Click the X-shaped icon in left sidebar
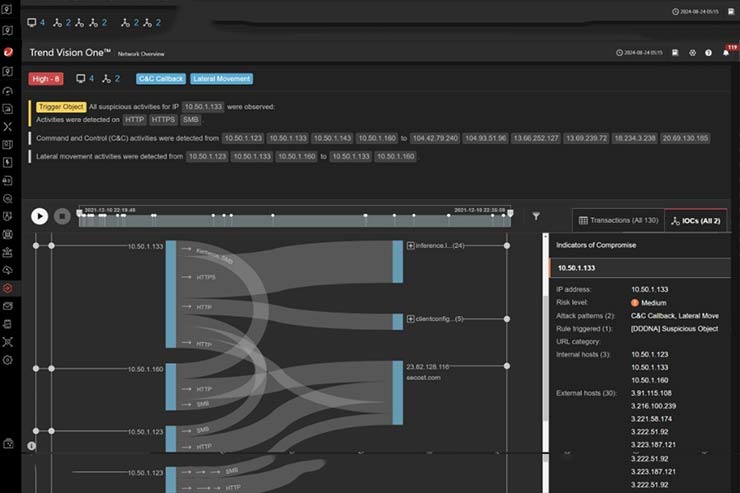 coord(8,126)
